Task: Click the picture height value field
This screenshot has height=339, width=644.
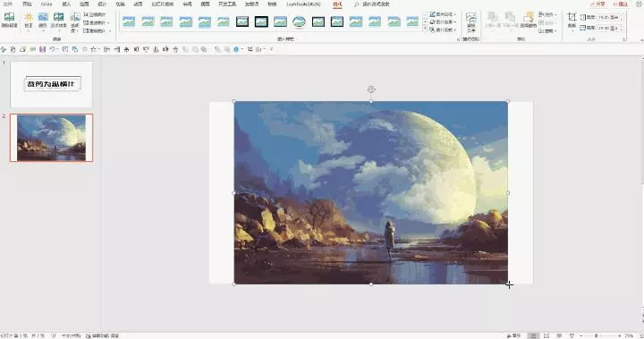Action: [x=609, y=17]
